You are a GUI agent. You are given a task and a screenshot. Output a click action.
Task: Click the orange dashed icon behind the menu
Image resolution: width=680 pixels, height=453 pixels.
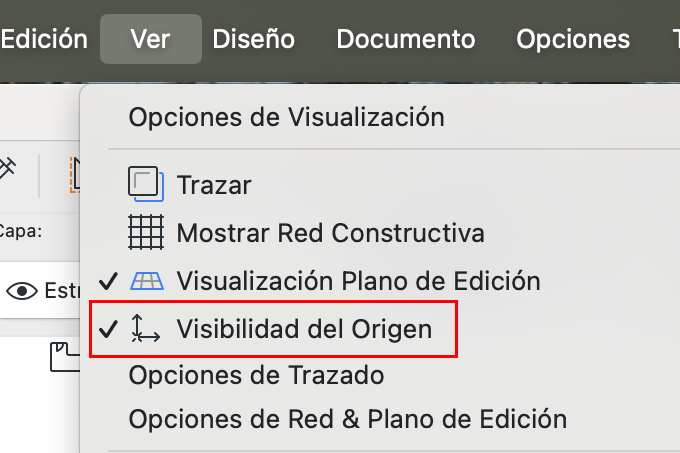74,174
